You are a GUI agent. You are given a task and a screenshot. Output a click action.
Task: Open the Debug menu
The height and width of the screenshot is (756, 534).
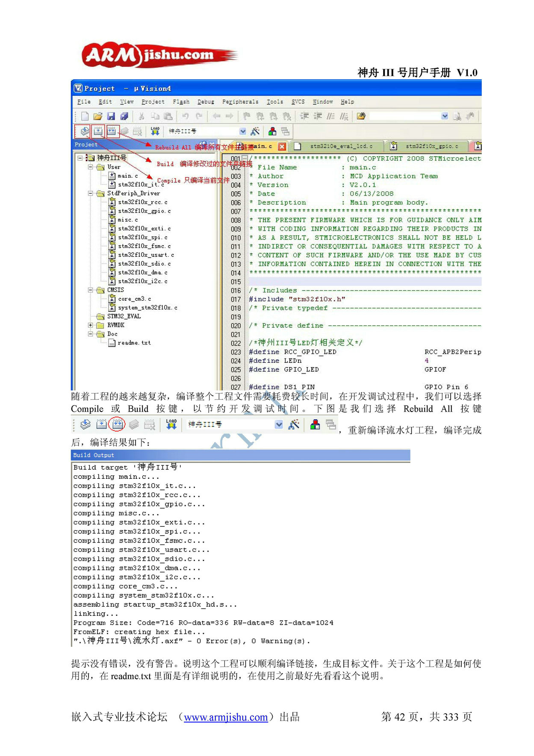206,102
